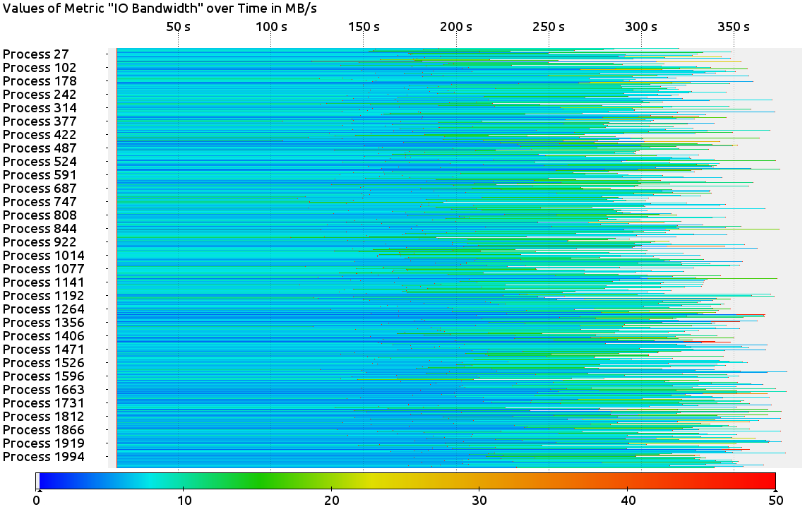Click the 50 s time axis marker

(x=178, y=27)
